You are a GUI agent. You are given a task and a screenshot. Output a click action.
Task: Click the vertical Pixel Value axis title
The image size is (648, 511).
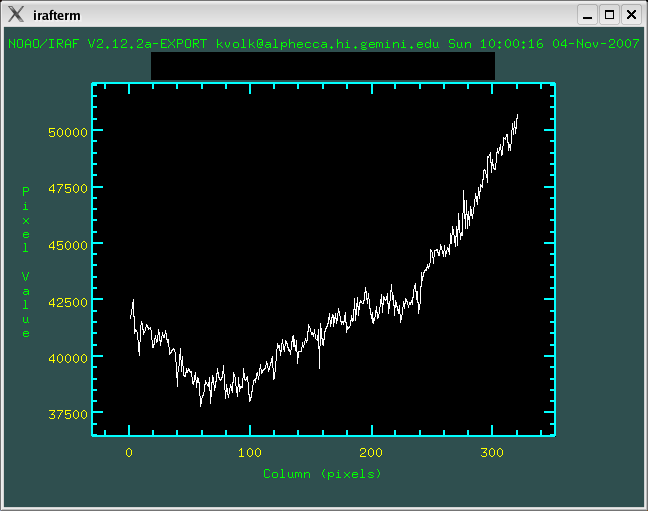[26, 262]
